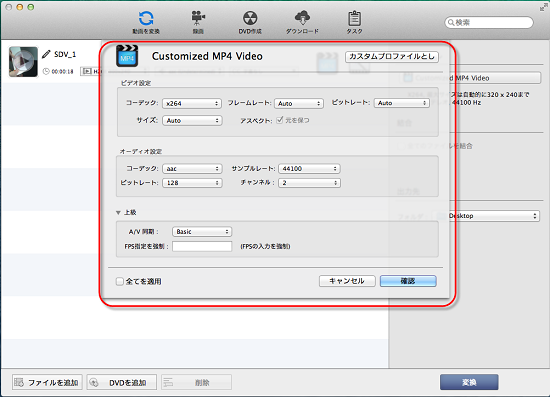Open the size Auto dropdown
550x397 pixels.
192,121
